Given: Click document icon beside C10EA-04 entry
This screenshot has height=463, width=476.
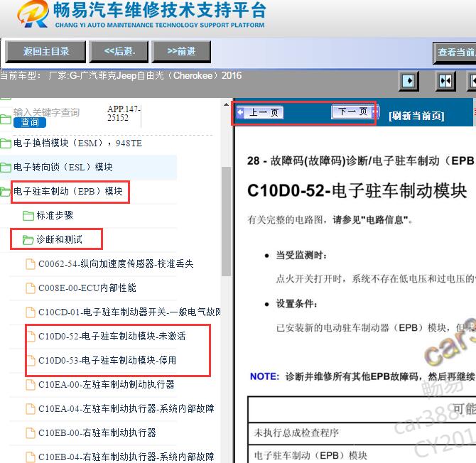Looking at the screenshot, I should pos(31,409).
